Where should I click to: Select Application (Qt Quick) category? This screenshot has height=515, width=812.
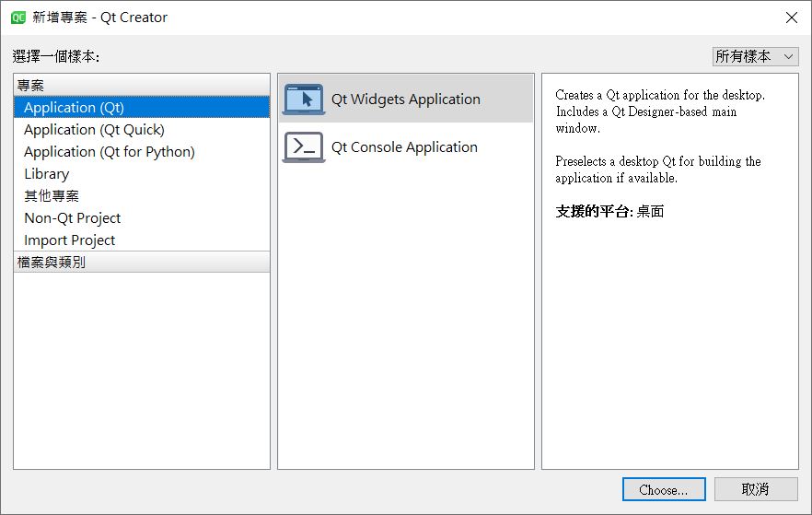pos(142,130)
